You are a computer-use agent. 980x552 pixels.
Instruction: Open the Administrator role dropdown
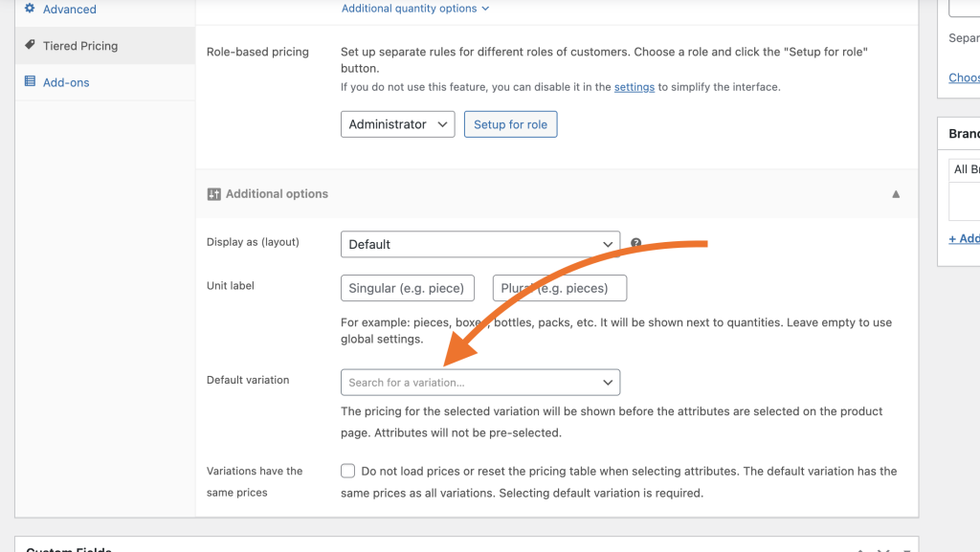(397, 124)
